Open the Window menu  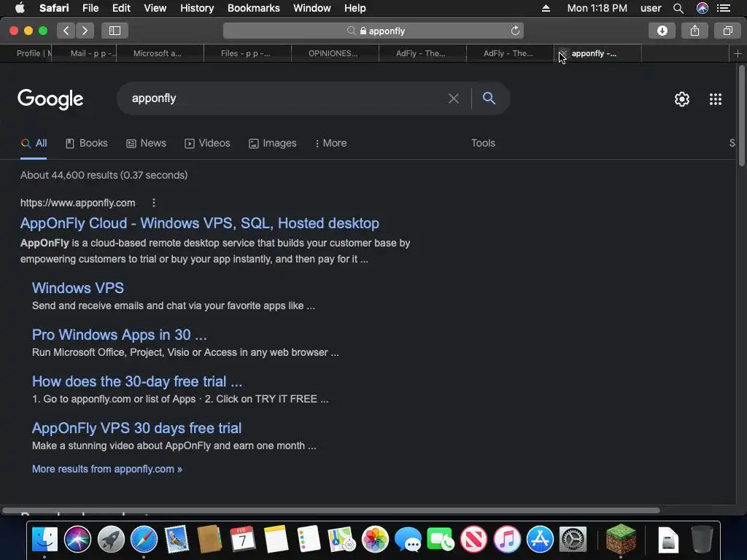click(x=311, y=8)
